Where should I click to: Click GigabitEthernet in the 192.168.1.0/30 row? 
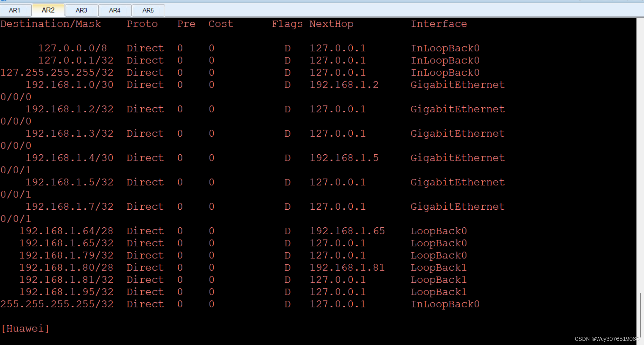[458, 85]
